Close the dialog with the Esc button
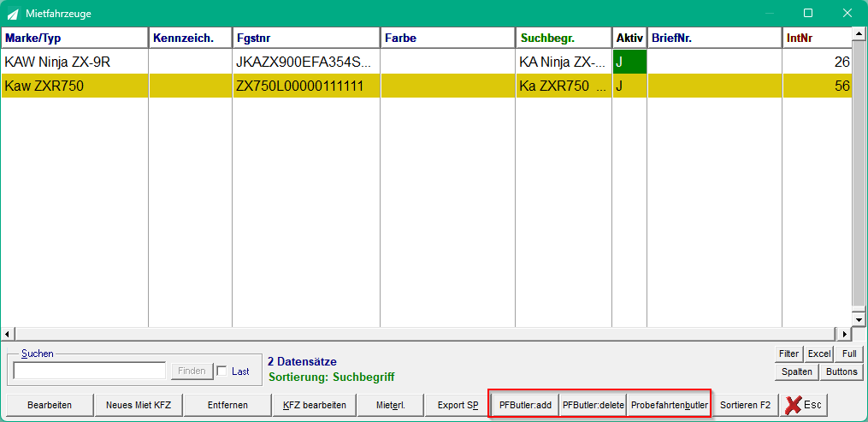This screenshot has height=422, width=868. coord(804,405)
